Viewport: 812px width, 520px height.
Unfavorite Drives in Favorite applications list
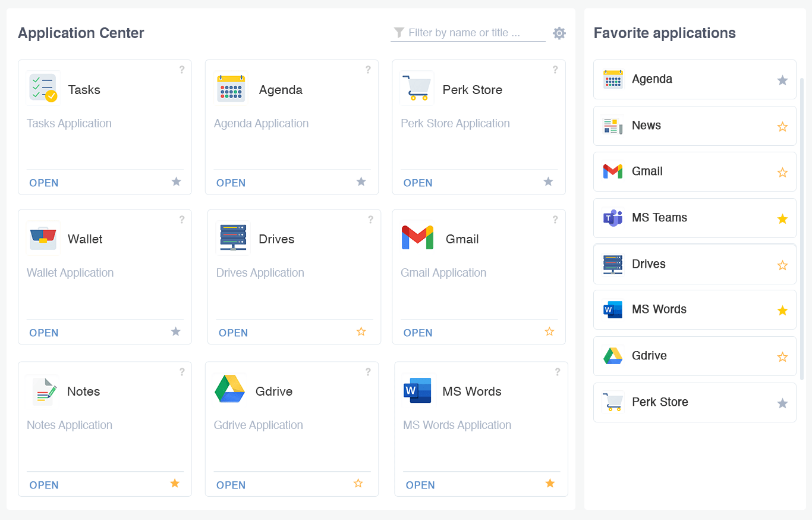(x=782, y=265)
